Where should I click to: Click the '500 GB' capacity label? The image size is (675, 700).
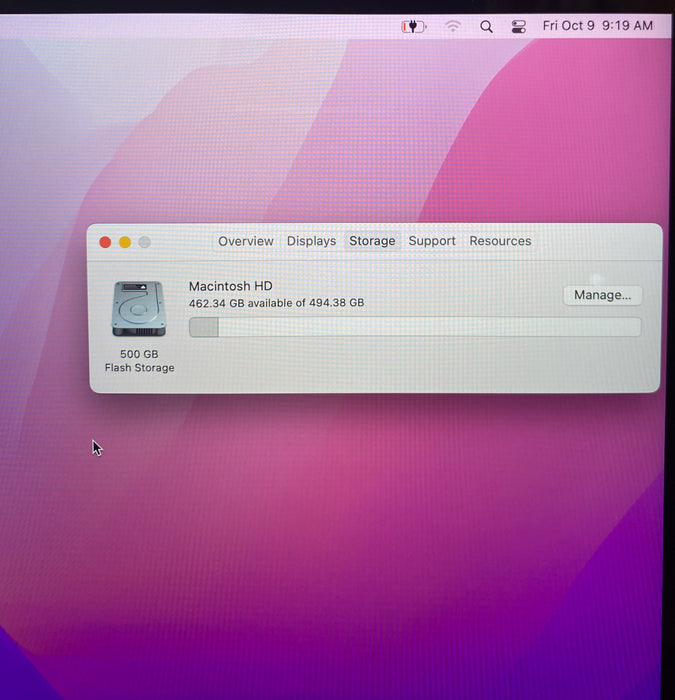coord(139,354)
